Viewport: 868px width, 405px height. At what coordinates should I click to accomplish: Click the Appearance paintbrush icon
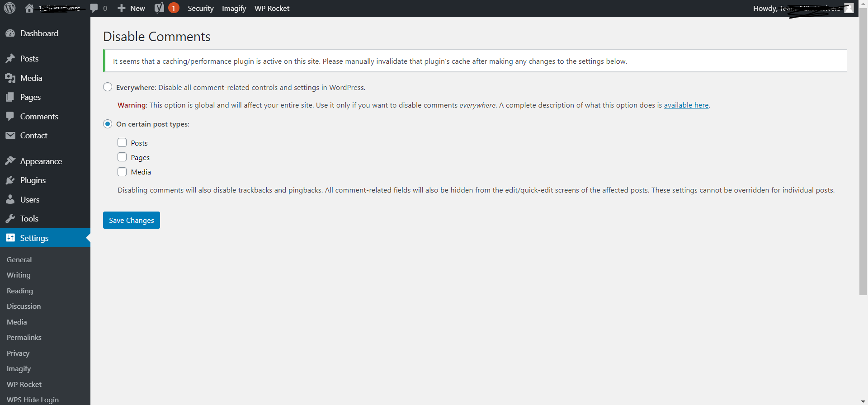10,161
